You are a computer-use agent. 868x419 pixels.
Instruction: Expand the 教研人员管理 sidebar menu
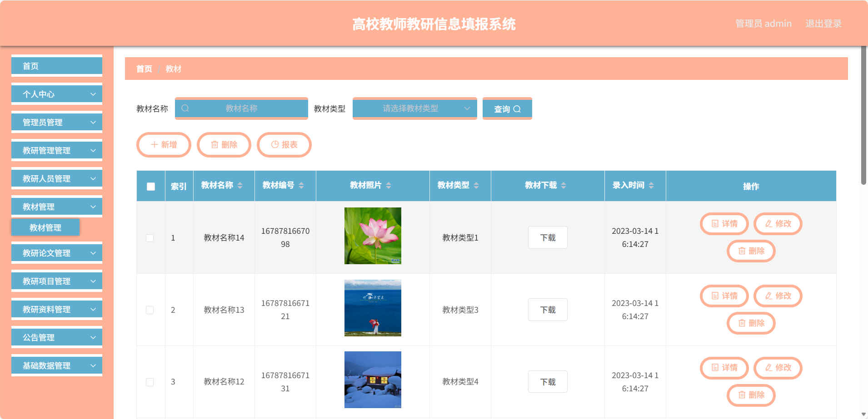tap(57, 178)
